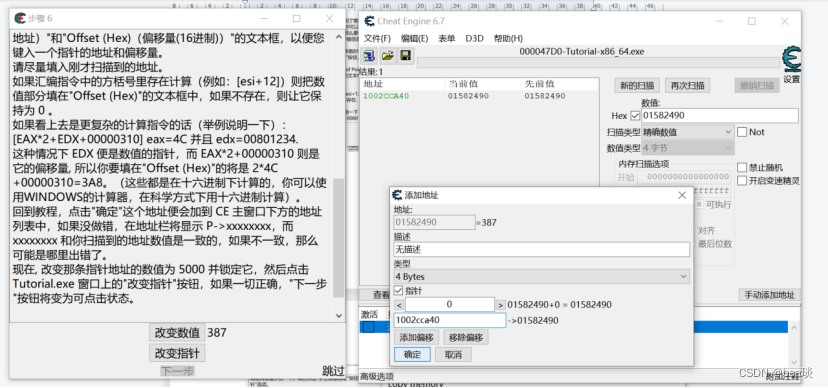Click the 数值 input field 01582490
The height and width of the screenshot is (388, 828).
pyautogui.click(x=720, y=116)
